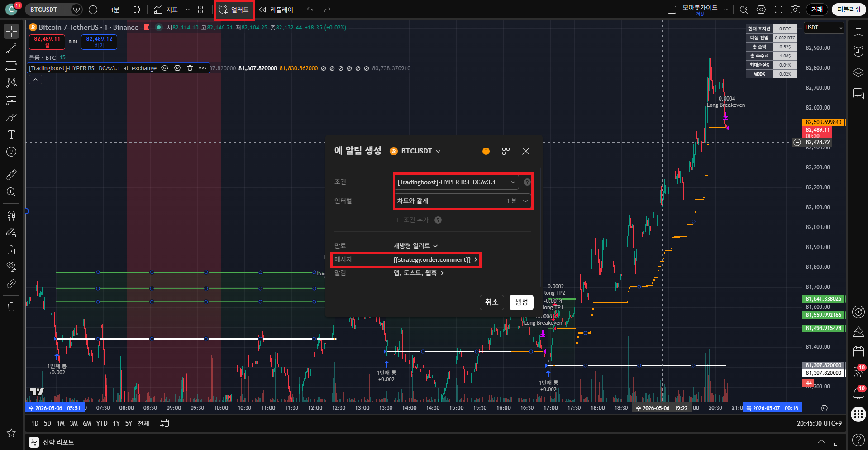The image size is (868, 450).
Task: Click the Cancel button in alert dialog
Action: [x=492, y=302]
